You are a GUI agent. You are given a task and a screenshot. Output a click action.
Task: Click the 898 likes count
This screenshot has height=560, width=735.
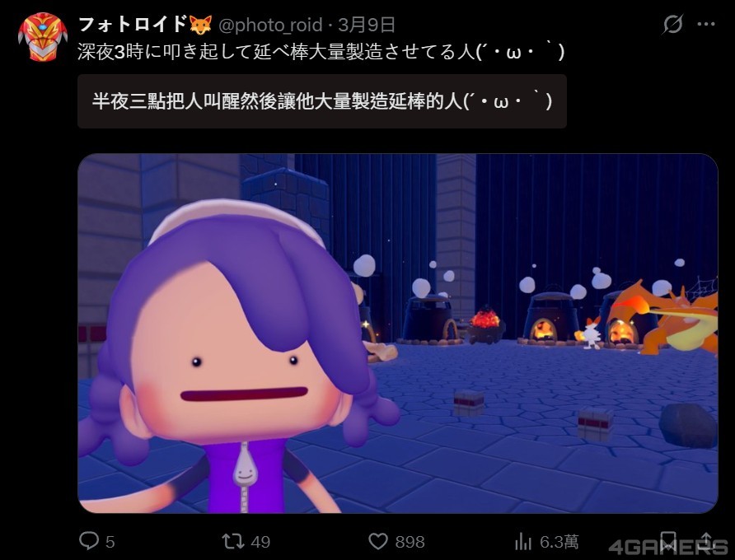[x=410, y=542]
